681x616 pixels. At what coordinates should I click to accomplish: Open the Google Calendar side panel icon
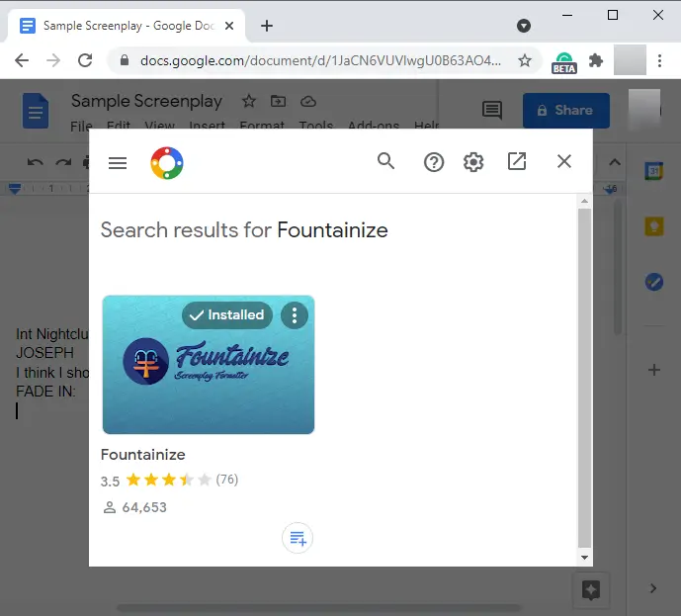pyautogui.click(x=653, y=171)
